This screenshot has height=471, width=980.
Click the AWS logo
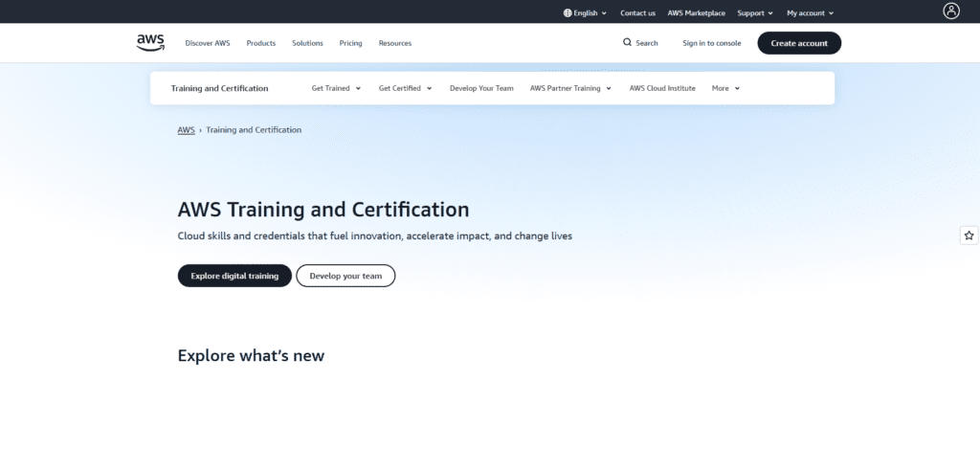click(x=150, y=42)
